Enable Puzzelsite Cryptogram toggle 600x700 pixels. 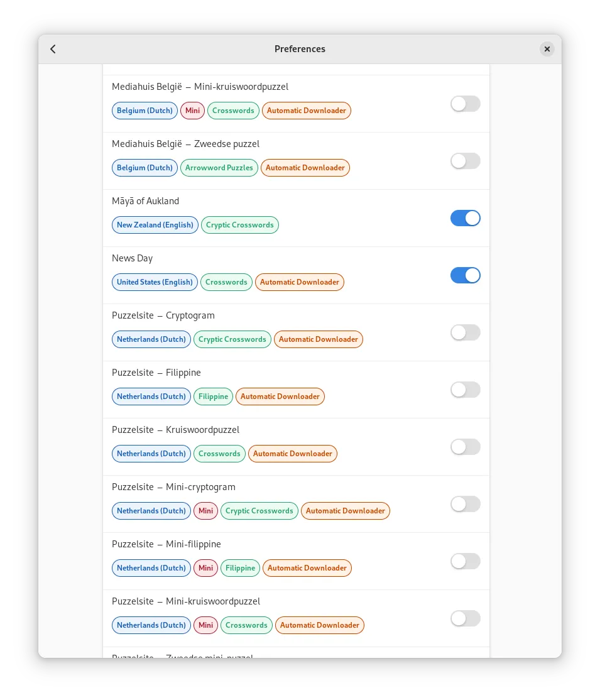pyautogui.click(x=465, y=332)
